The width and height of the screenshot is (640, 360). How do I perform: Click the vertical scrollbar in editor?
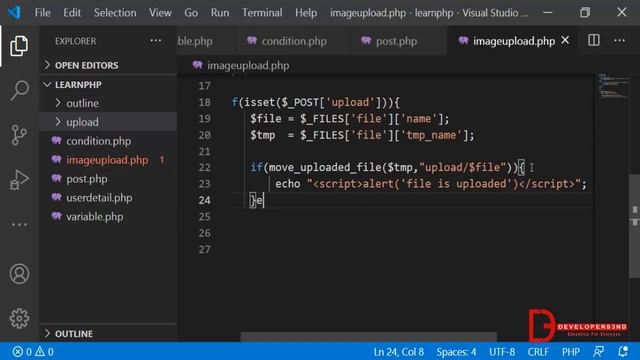coord(634,226)
